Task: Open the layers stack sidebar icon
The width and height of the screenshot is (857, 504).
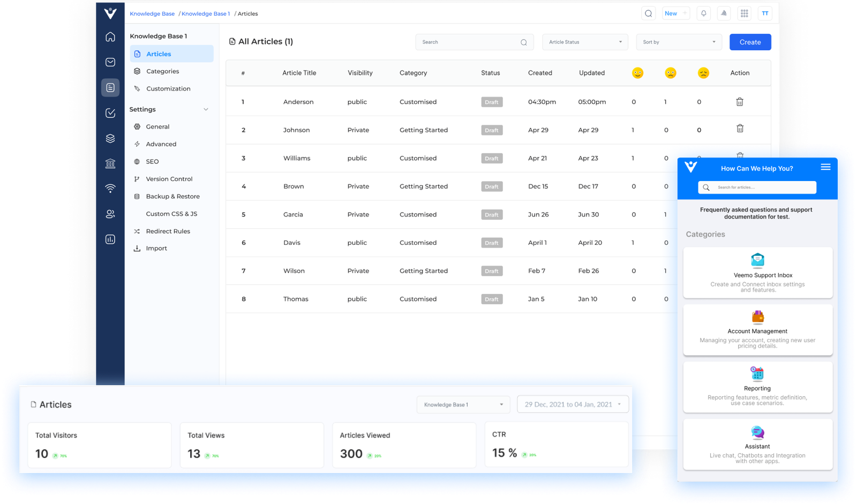Action: pos(110,138)
